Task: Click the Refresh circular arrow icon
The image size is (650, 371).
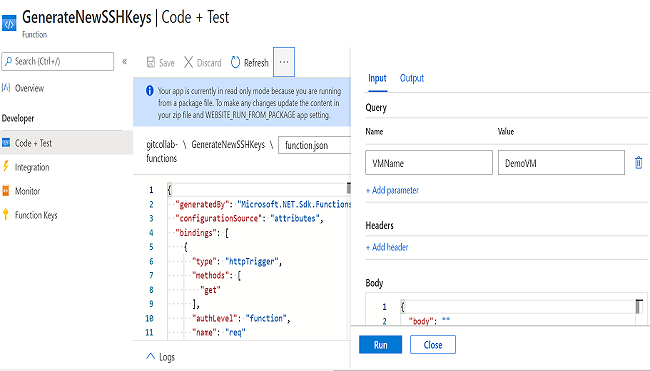Action: click(x=235, y=62)
